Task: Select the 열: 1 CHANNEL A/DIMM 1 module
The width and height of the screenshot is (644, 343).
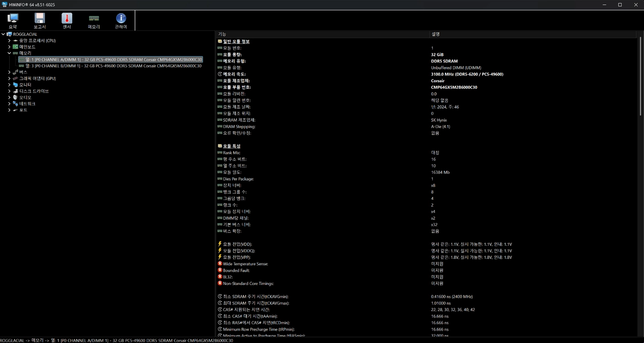Action: coord(113,59)
